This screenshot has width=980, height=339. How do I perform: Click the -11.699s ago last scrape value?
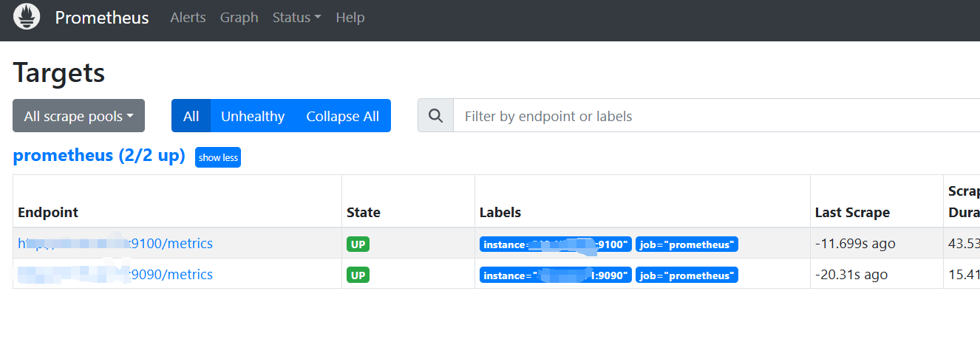tap(855, 244)
